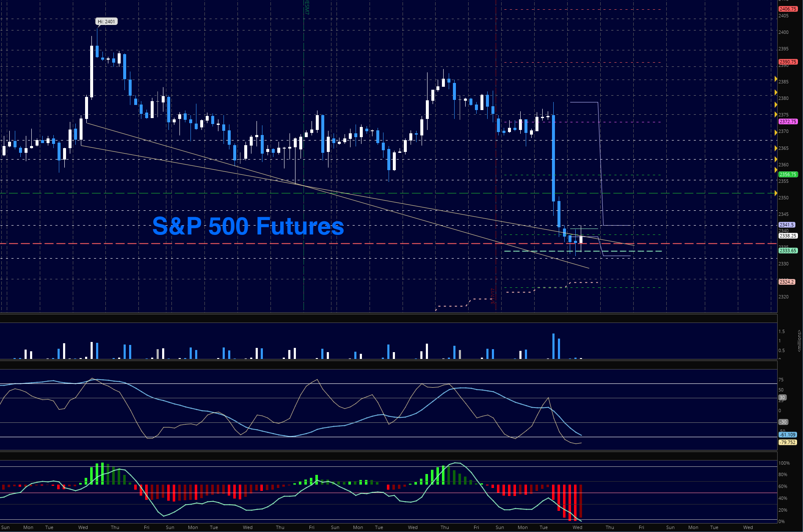Image resolution: width=803 pixels, height=532 pixels.
Task: Click the -61.109 oscillator value label
Action: tap(788, 435)
